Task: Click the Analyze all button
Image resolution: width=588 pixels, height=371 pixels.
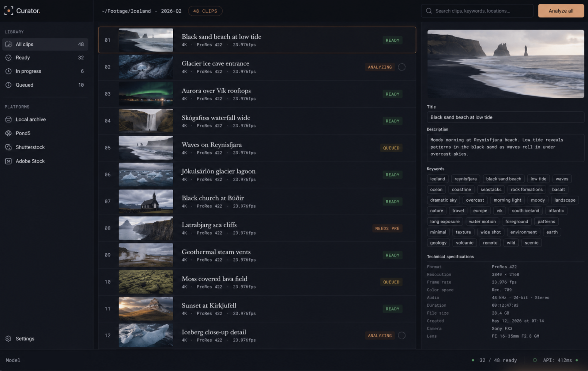Action: pyautogui.click(x=561, y=11)
